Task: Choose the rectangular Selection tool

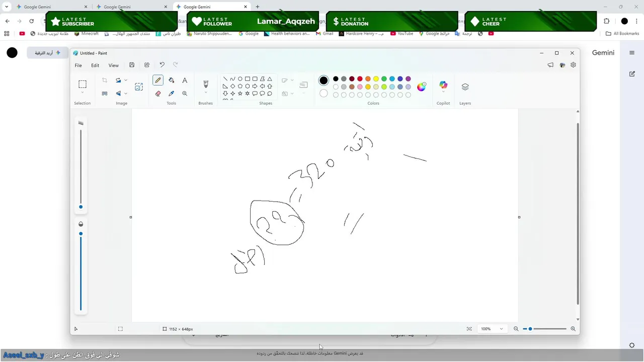Action: point(83,84)
